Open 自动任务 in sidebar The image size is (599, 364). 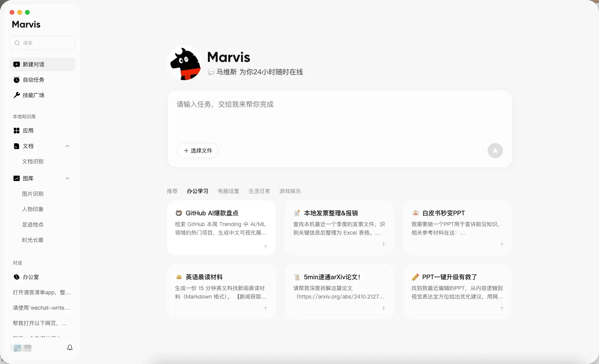pos(42,80)
